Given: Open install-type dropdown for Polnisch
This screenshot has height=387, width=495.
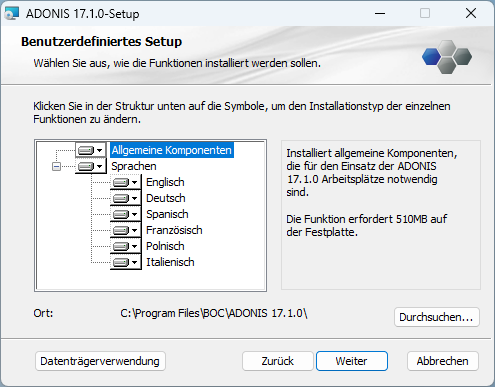Looking at the screenshot, I should click(126, 246).
